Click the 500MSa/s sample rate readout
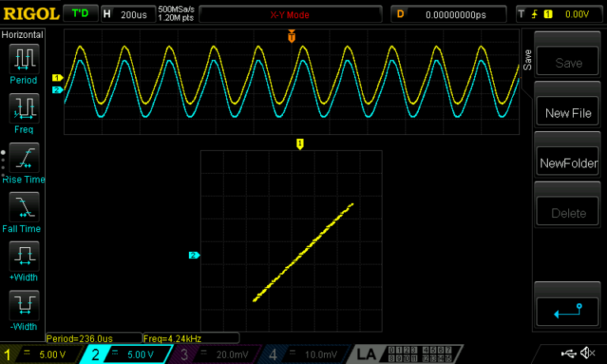 (176, 9)
